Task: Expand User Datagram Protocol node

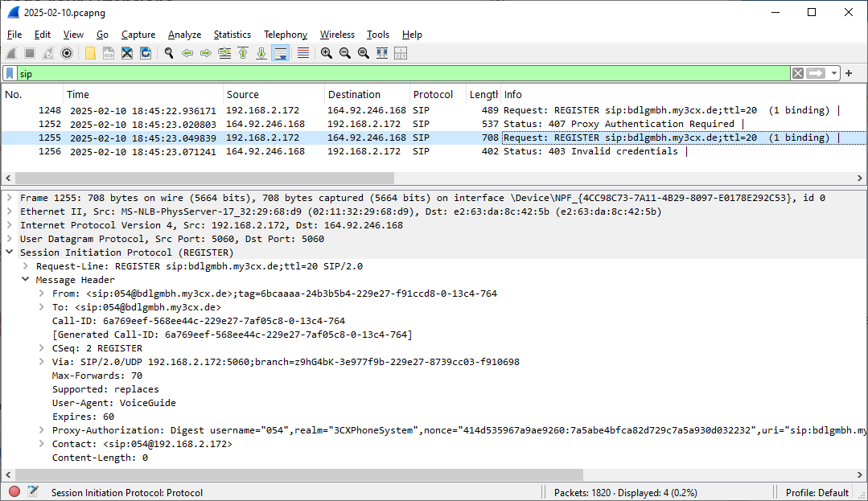Action: click(x=10, y=239)
